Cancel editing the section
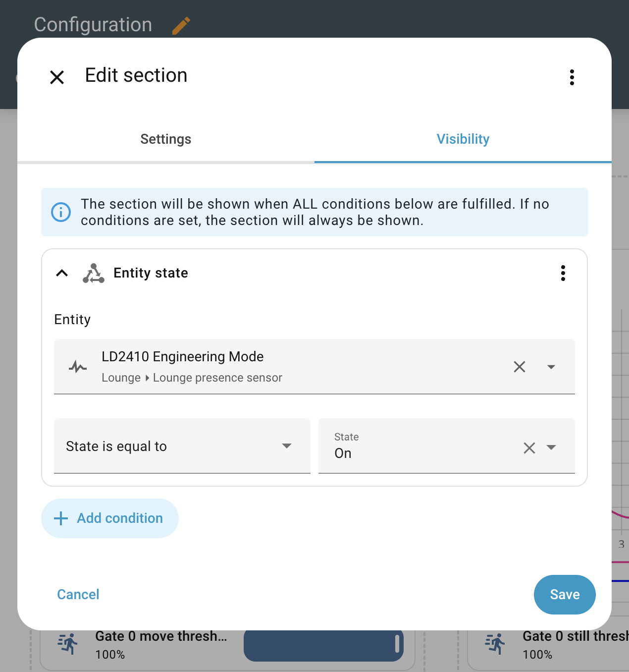 tap(78, 595)
